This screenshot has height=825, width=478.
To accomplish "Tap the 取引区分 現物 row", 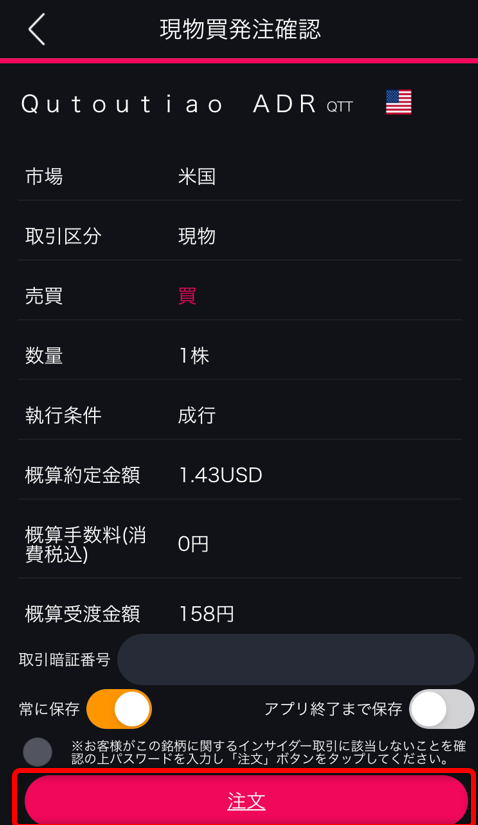I will (240, 237).
